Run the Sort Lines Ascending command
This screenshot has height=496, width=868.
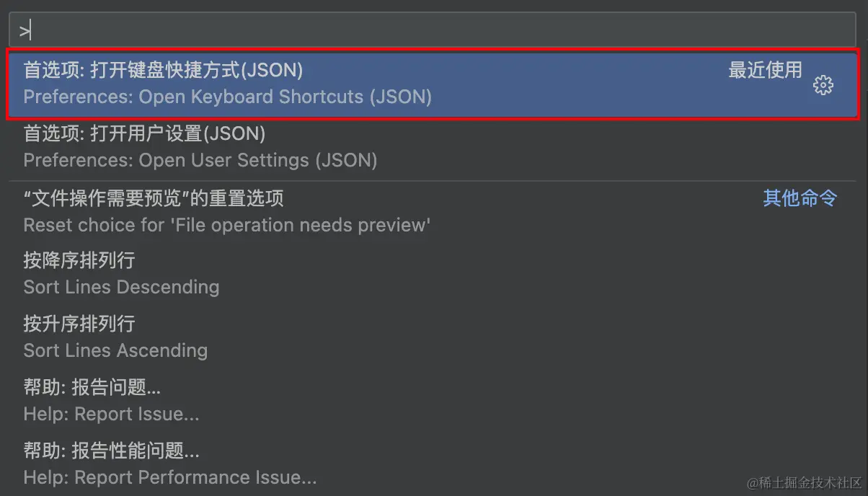click(x=115, y=350)
